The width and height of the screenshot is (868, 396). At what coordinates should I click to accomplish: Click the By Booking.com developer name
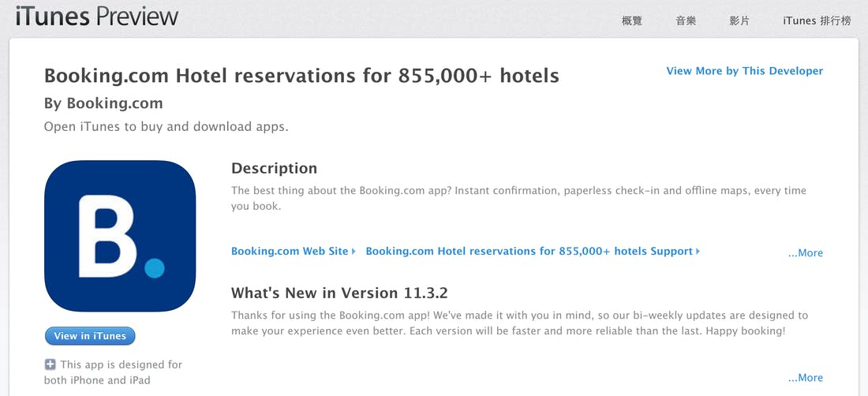pos(103,103)
